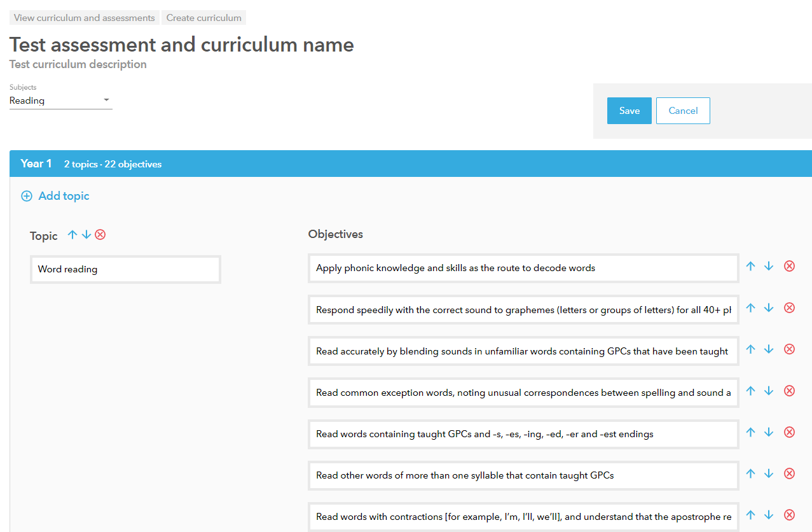Delete the Word reading topic
The image size is (812, 532).
[x=100, y=234]
